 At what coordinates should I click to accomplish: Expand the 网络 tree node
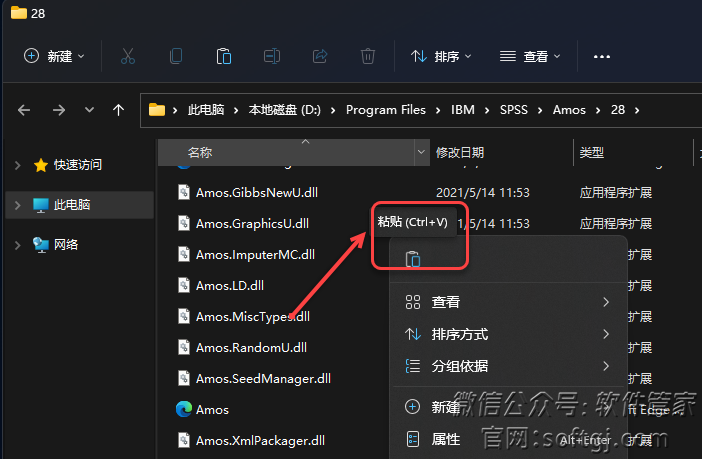17,245
